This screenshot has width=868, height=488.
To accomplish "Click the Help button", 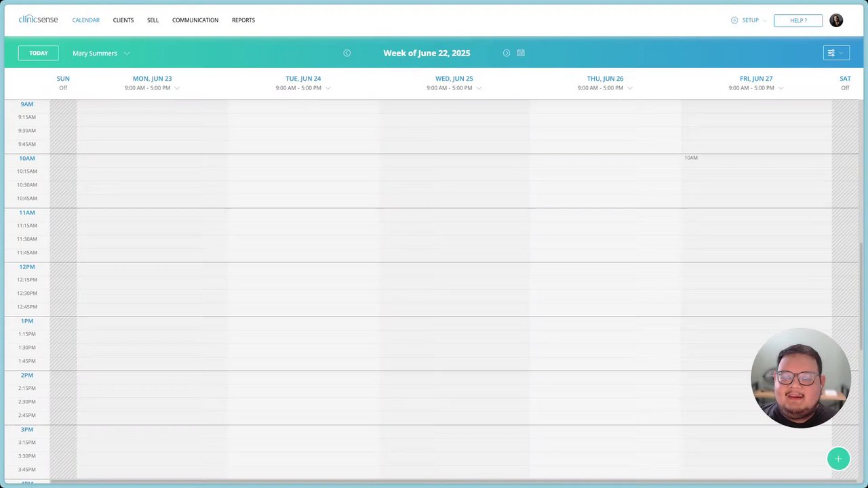I will [x=798, y=20].
